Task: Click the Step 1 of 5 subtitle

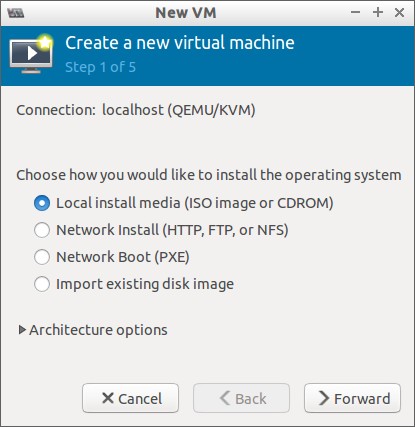Action: (100, 67)
